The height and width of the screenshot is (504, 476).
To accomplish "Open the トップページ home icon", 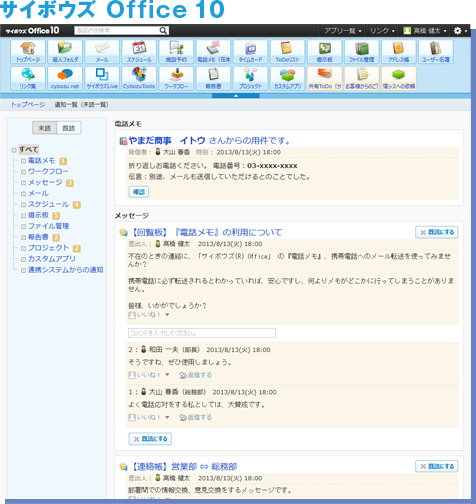I will click(28, 52).
